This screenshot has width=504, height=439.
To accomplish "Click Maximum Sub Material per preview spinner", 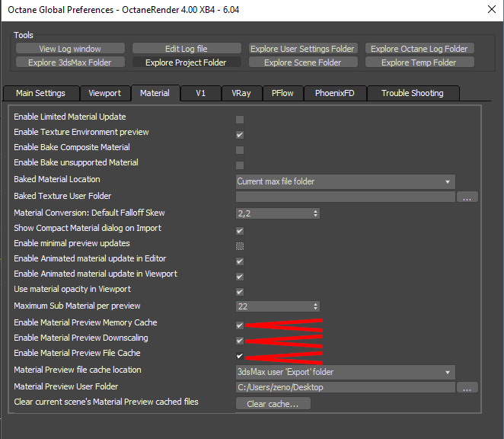I will [316, 306].
